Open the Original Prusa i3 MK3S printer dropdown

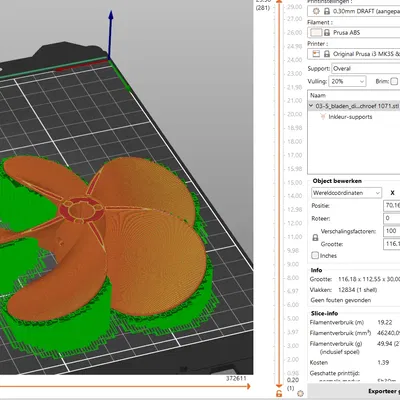pyautogui.click(x=353, y=54)
